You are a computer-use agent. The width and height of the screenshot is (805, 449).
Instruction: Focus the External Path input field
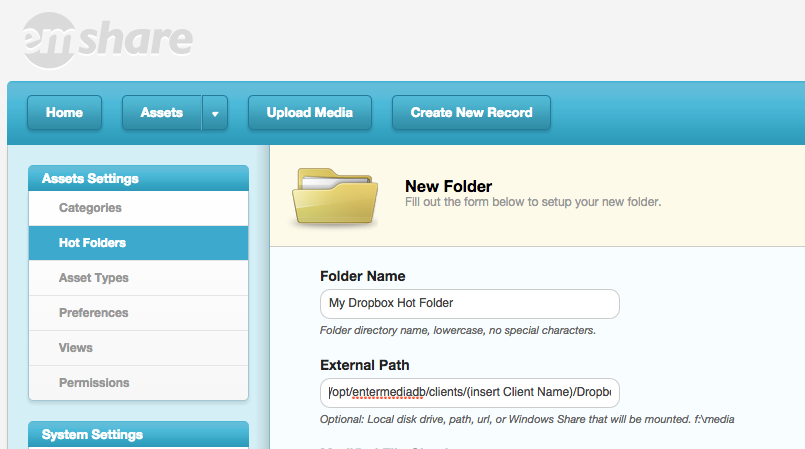click(x=470, y=393)
